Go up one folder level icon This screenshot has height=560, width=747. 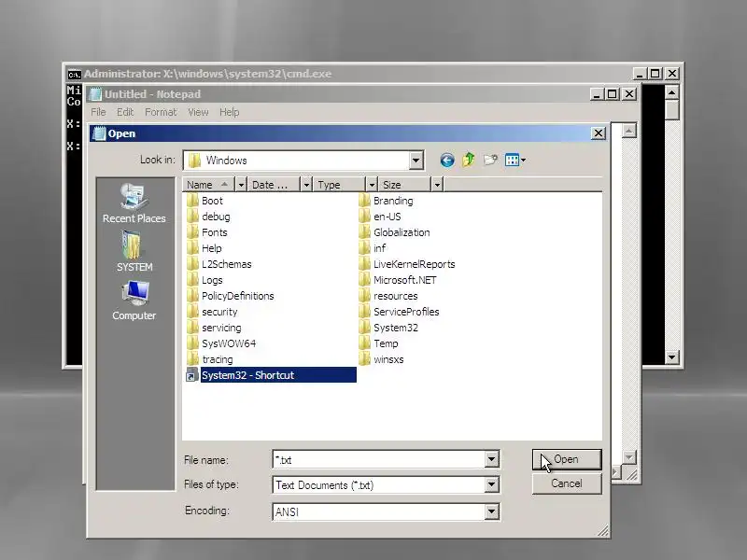[469, 160]
